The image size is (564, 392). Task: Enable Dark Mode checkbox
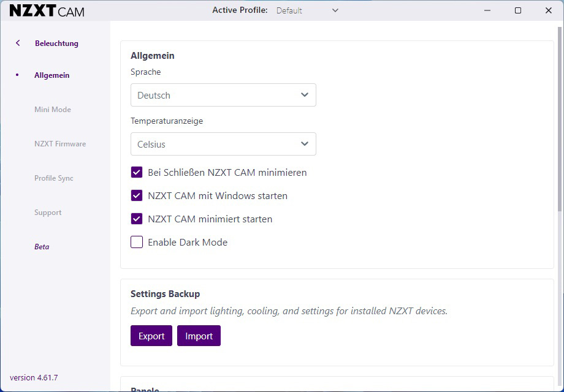pyautogui.click(x=137, y=242)
